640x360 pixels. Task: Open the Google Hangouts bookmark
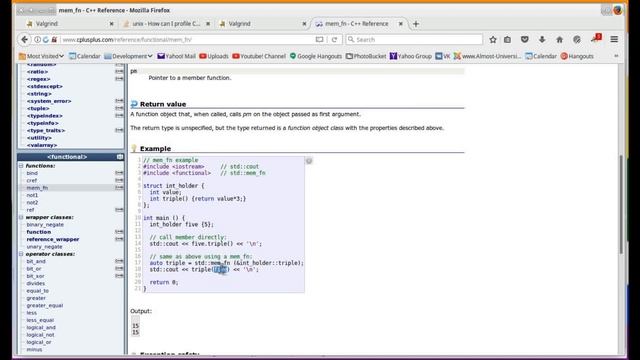point(316,56)
